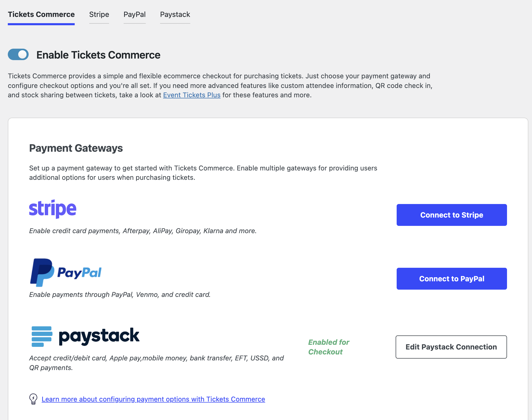Image resolution: width=532 pixels, height=420 pixels.
Task: Click Edit Paystack Connection
Action: tap(451, 347)
